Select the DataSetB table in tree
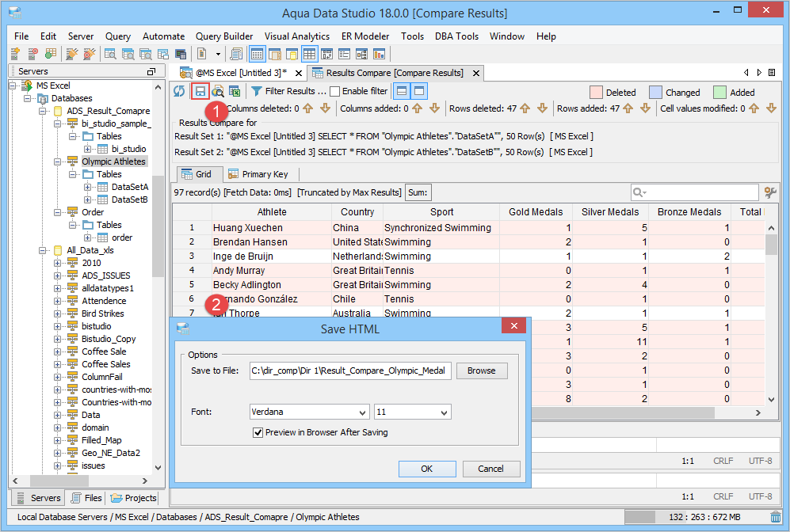The width and height of the screenshot is (790, 532). tap(129, 199)
